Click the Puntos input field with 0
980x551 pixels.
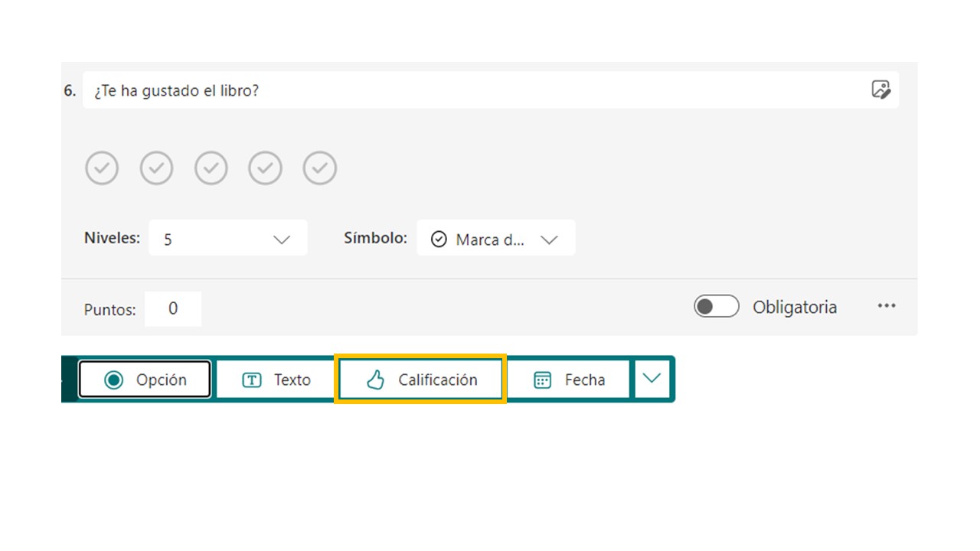pyautogui.click(x=173, y=308)
